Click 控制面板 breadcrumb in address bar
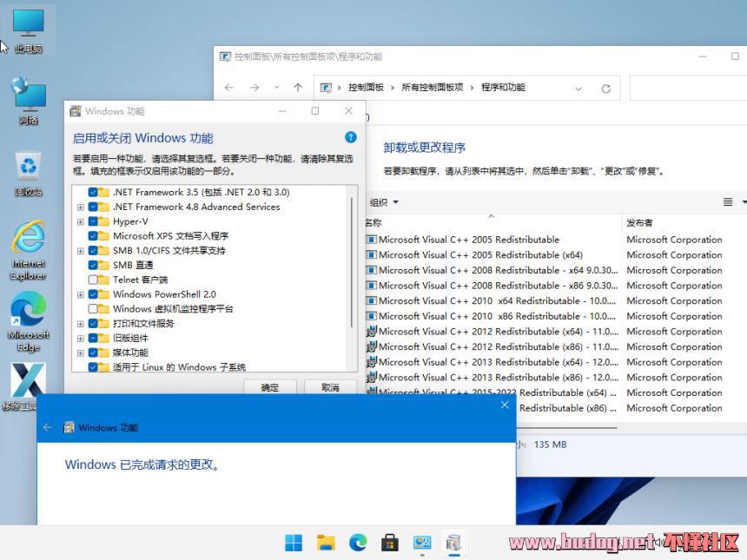Screen dimensions: 747x560 pos(366,88)
